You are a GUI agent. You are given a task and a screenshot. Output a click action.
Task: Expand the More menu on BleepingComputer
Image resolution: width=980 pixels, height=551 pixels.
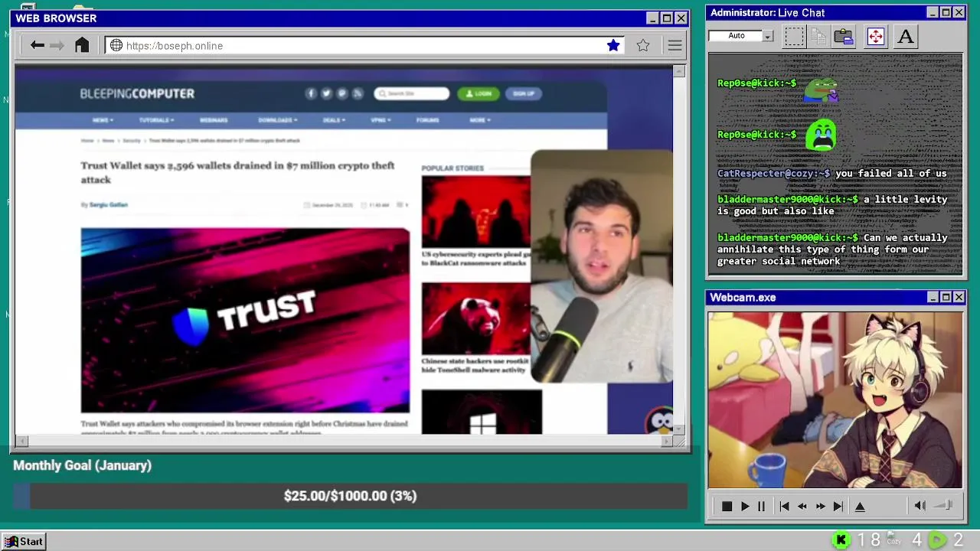[x=480, y=120]
